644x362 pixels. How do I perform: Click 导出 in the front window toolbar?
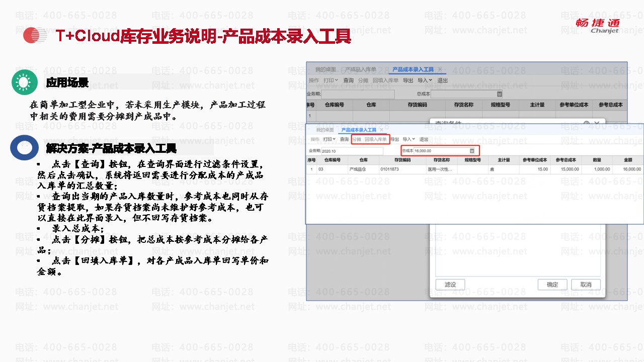394,139
